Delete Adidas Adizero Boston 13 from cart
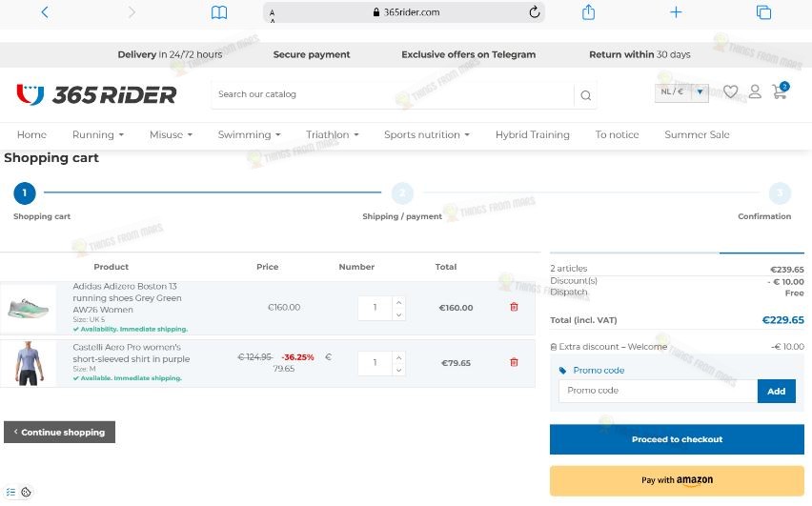 click(x=514, y=307)
